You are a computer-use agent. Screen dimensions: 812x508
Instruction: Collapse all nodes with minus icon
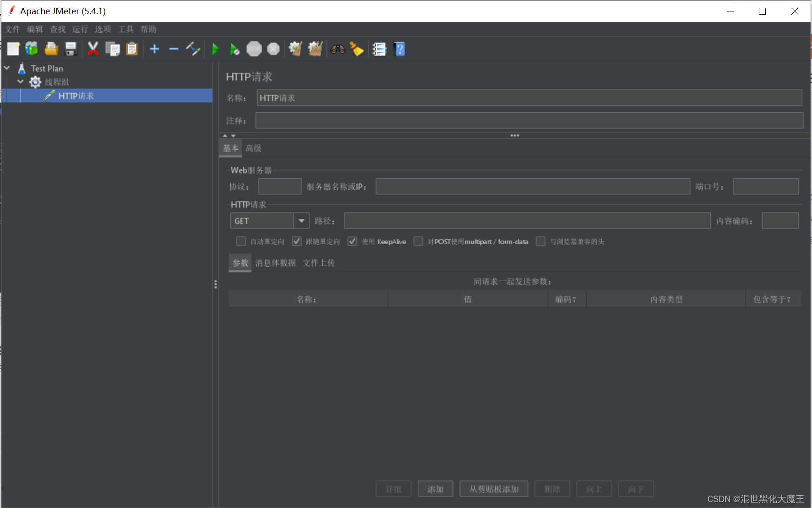[174, 49]
